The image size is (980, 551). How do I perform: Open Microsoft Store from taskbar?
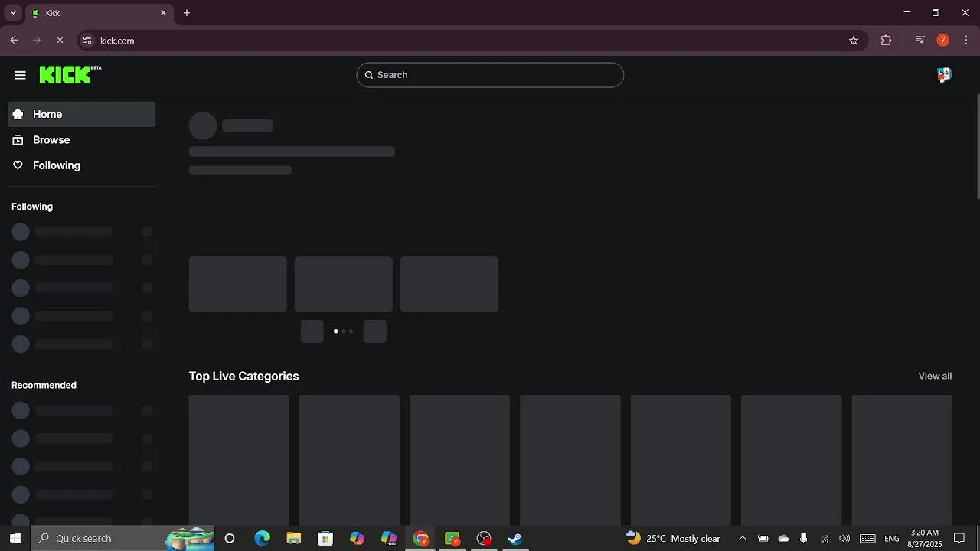click(325, 538)
